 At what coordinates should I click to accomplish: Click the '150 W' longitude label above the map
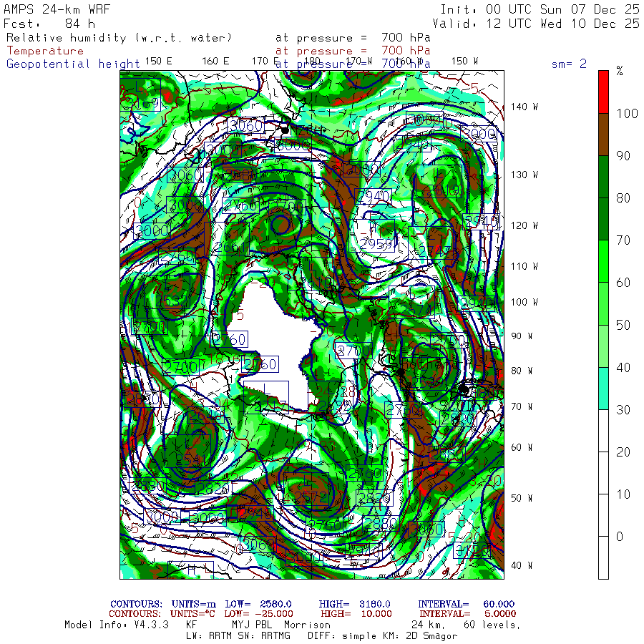[x=464, y=62]
